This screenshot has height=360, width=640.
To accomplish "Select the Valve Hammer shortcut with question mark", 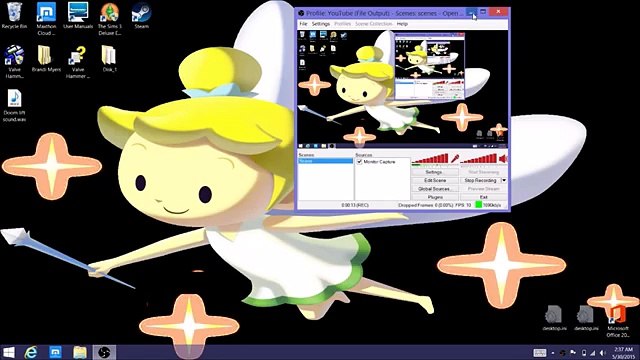I will 78,62.
